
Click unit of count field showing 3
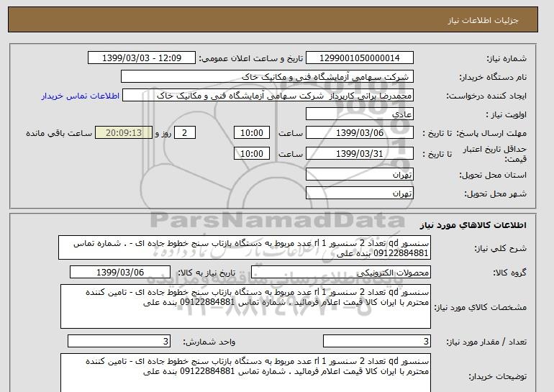119,341
